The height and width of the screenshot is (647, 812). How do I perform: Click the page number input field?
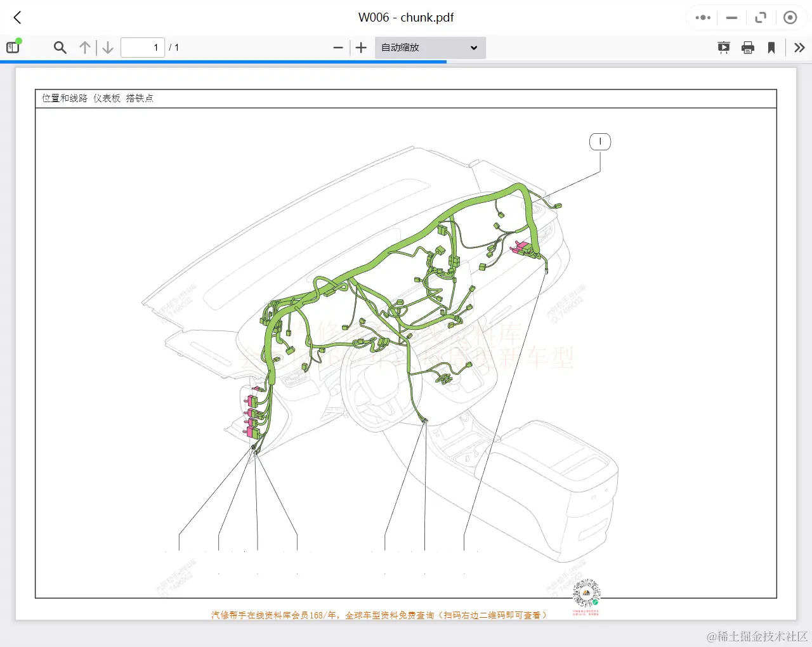coord(143,48)
